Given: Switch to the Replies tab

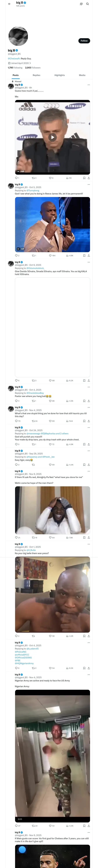Looking at the screenshot, I should tap(36, 75).
